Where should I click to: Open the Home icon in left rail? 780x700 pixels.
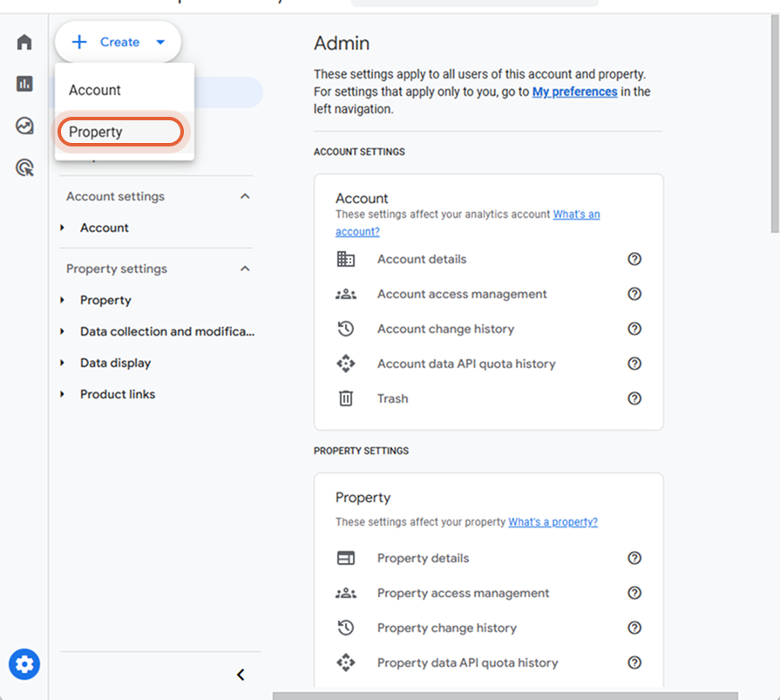click(24, 42)
